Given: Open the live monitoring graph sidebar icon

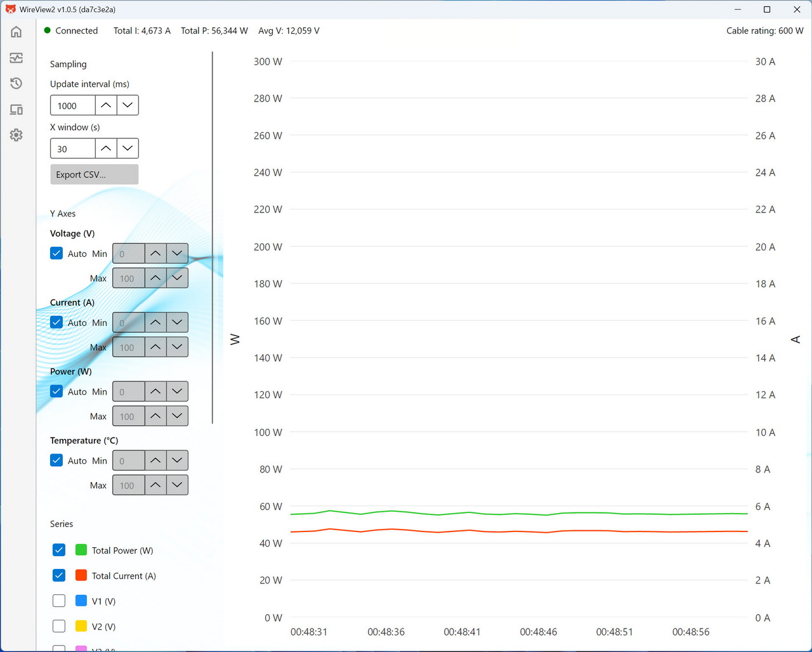Looking at the screenshot, I should 16,58.
